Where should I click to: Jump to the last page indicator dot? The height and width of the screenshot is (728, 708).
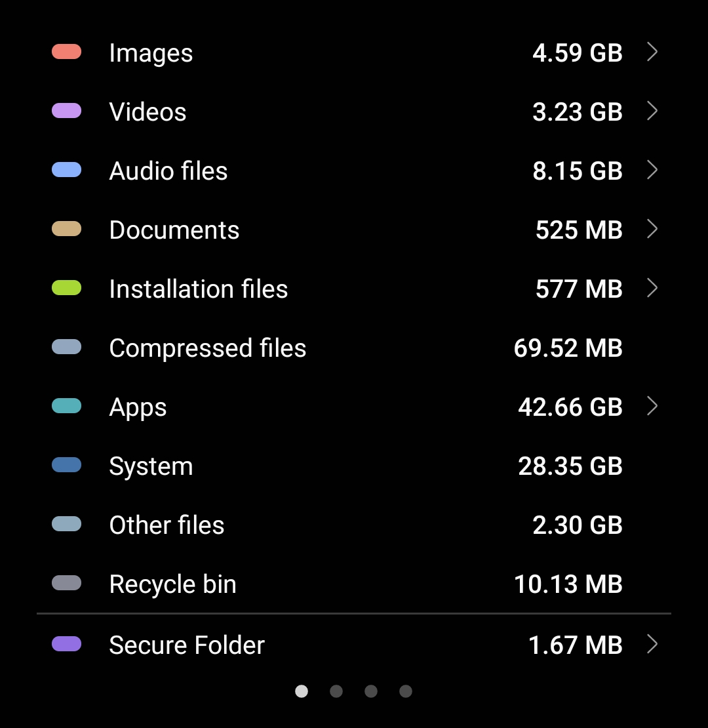406,691
